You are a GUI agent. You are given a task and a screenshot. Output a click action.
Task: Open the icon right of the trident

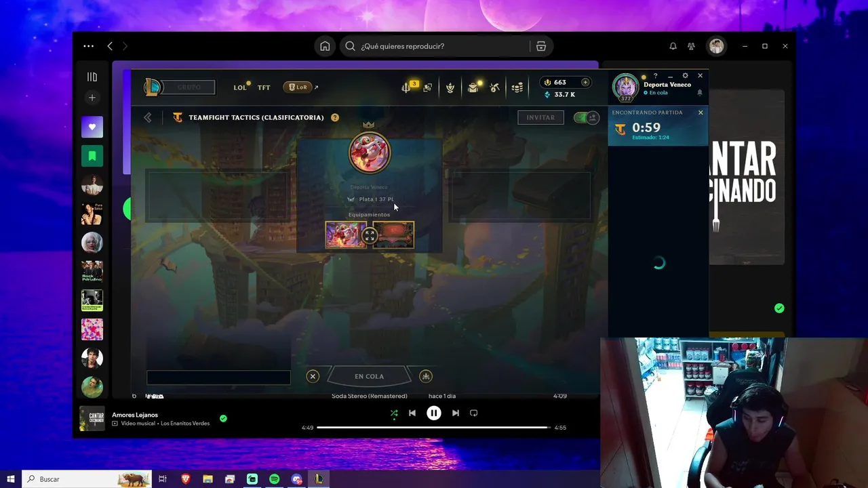(427, 87)
